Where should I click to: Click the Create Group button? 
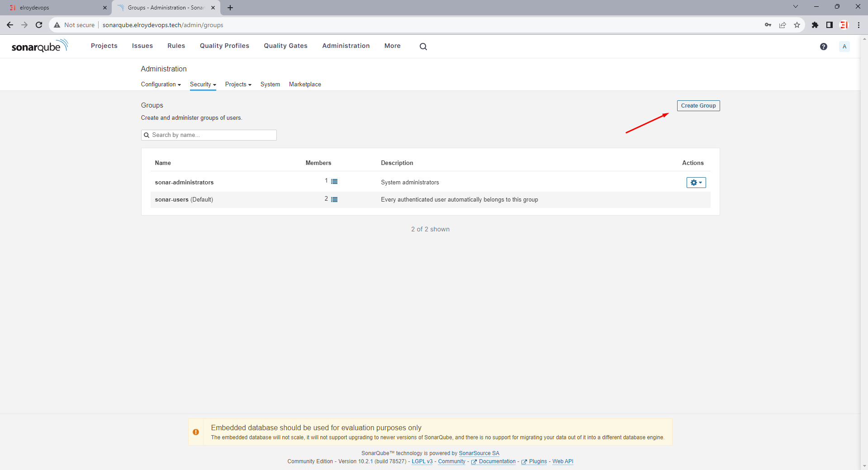point(698,106)
